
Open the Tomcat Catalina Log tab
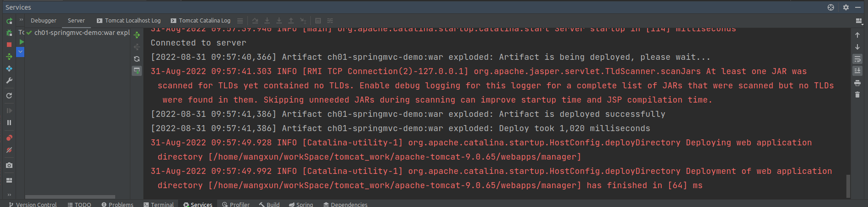(x=201, y=21)
